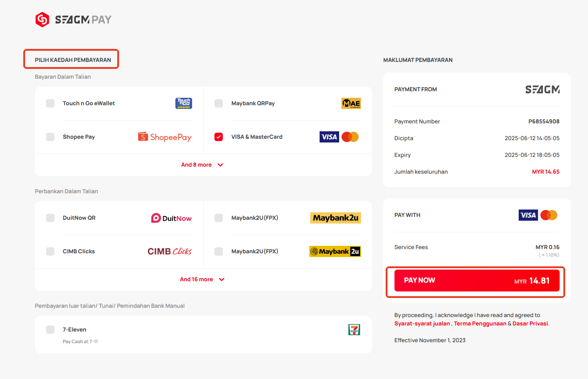Open the Dasar Privasi link

coord(530,324)
